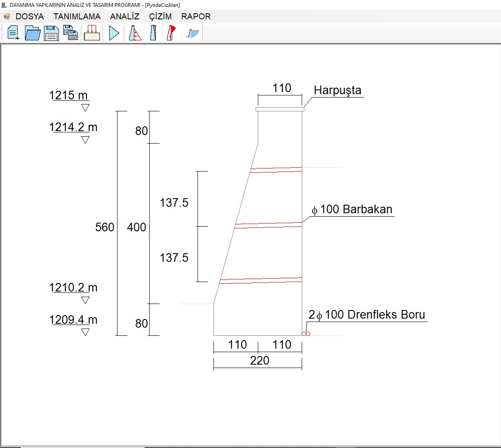Click the double floppy disk save icon
Image resolution: width=501 pixels, height=448 pixels.
(x=71, y=33)
